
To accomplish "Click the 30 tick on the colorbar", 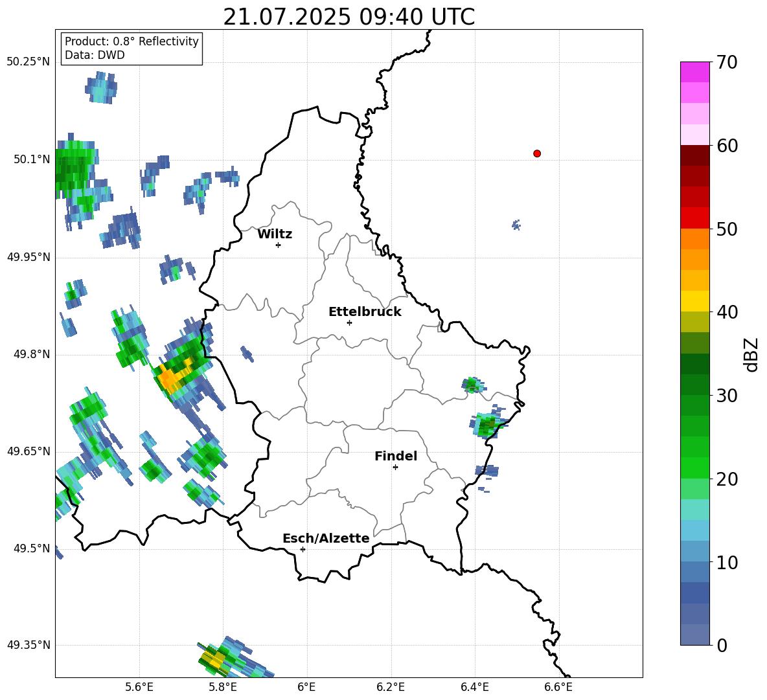I will (727, 396).
